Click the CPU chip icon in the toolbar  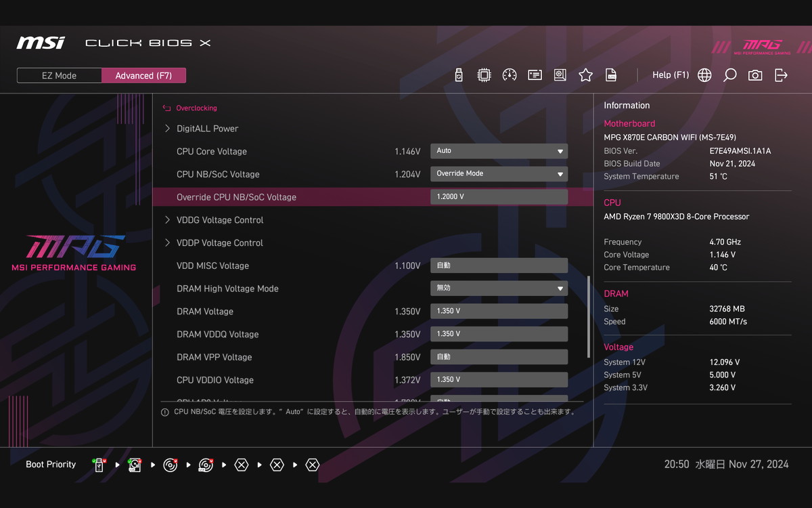click(484, 75)
